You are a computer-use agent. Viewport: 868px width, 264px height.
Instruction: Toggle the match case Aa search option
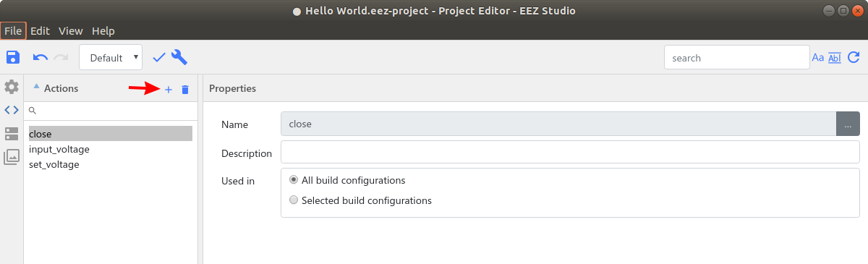click(818, 58)
